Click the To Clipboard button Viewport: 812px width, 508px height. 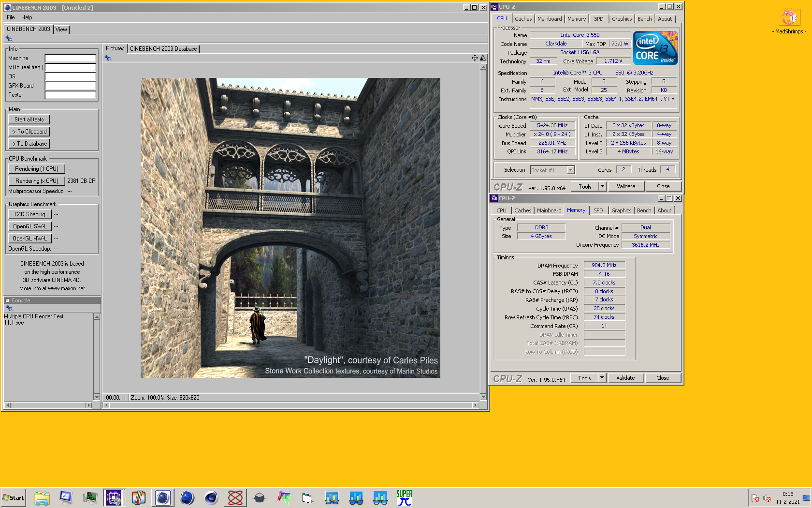point(29,132)
